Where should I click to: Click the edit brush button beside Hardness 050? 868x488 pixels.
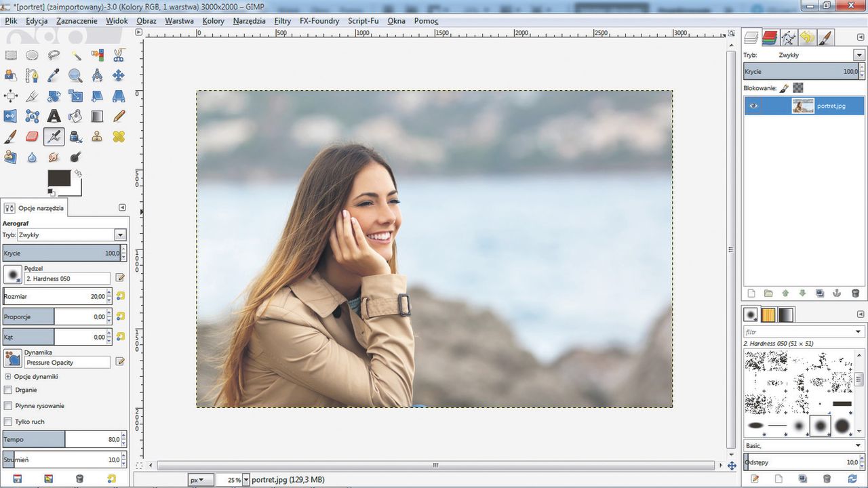[x=120, y=278]
